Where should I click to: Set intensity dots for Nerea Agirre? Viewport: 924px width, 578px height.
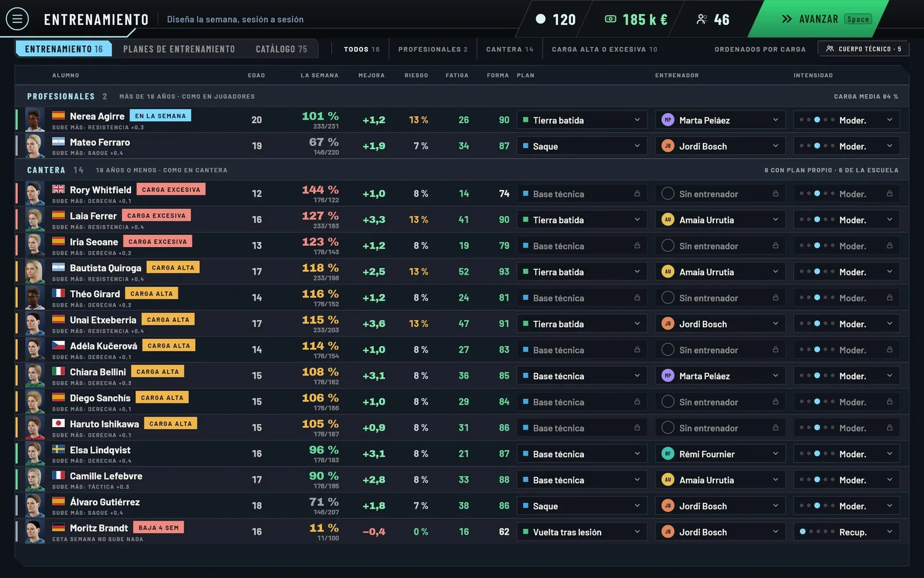coord(817,120)
